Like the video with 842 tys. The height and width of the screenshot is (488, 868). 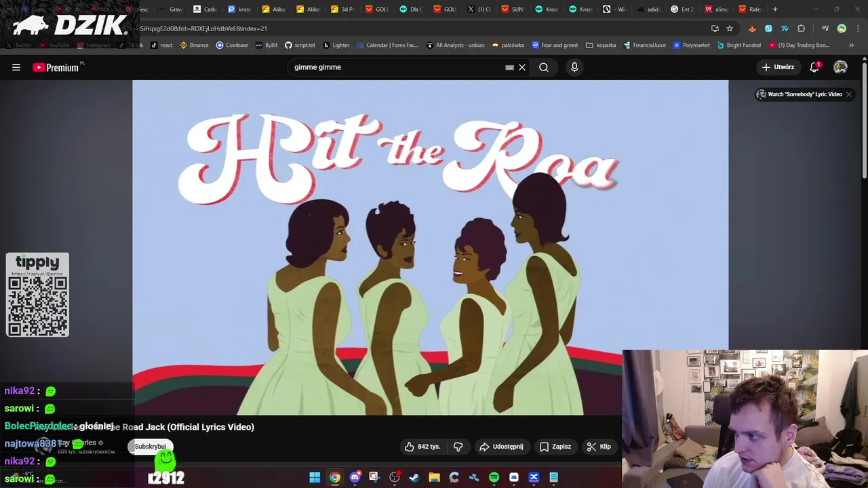coord(422,447)
